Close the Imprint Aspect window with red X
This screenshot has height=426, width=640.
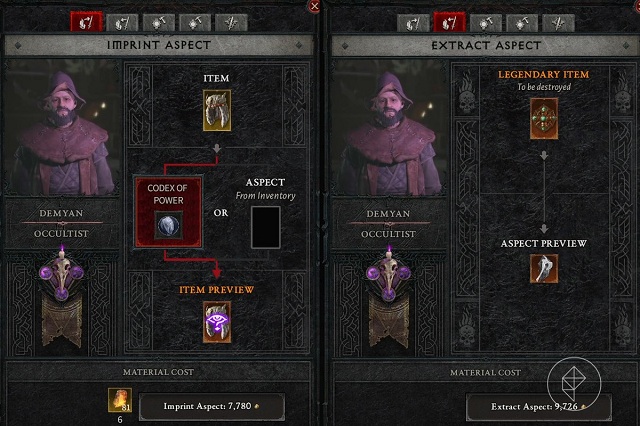coord(315,7)
